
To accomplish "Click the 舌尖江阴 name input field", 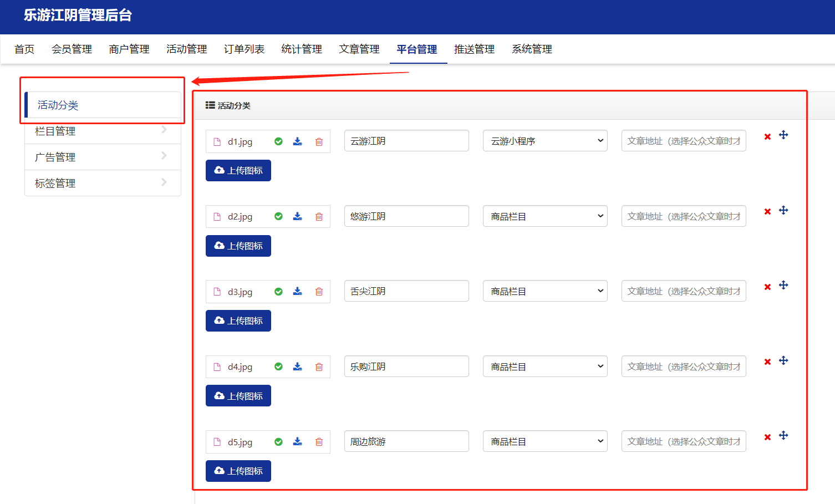I will click(x=406, y=291).
